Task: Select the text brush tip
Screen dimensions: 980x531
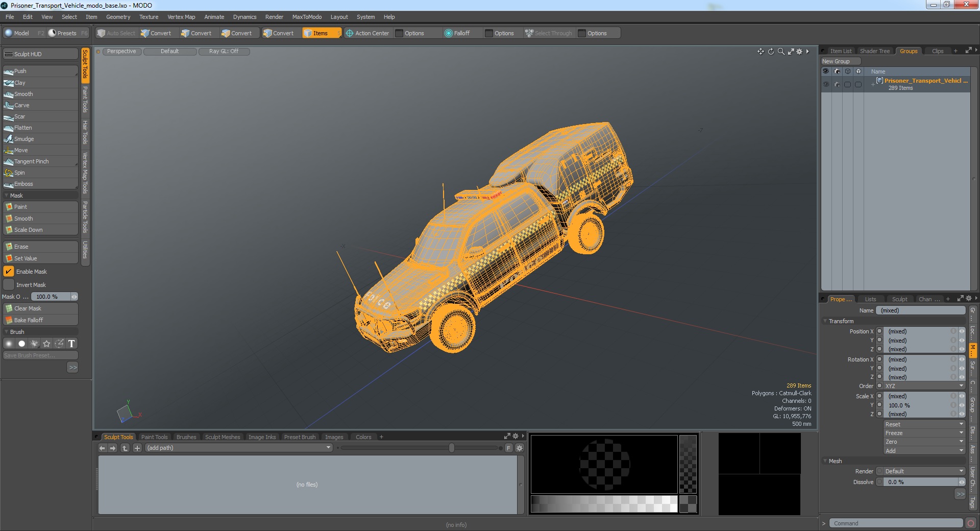Action: (x=71, y=344)
